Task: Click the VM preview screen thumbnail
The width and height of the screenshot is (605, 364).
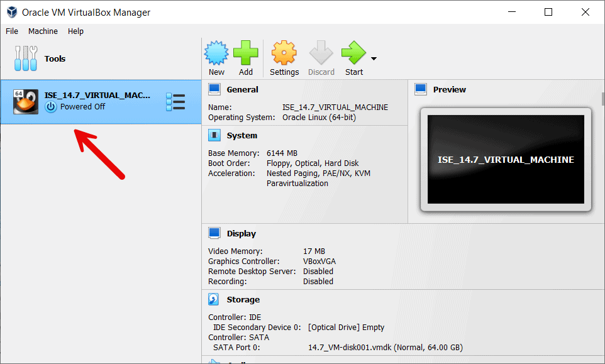Action: pyautogui.click(x=505, y=159)
